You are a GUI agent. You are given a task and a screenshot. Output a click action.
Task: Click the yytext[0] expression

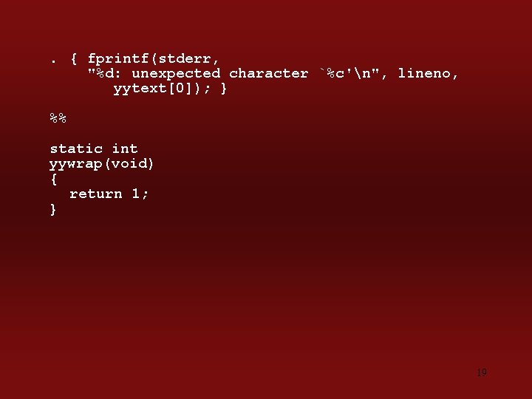(153, 89)
